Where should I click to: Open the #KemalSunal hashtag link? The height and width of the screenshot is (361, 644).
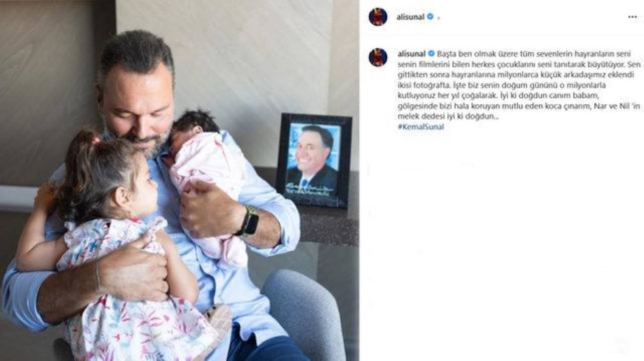pyautogui.click(x=421, y=127)
